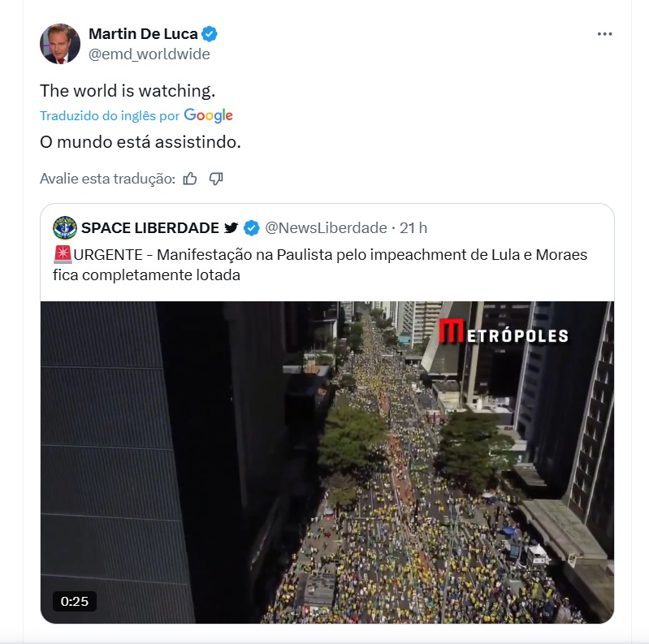The width and height of the screenshot is (649, 644).
Task: Open the three-dot more options menu
Action: coord(604,34)
